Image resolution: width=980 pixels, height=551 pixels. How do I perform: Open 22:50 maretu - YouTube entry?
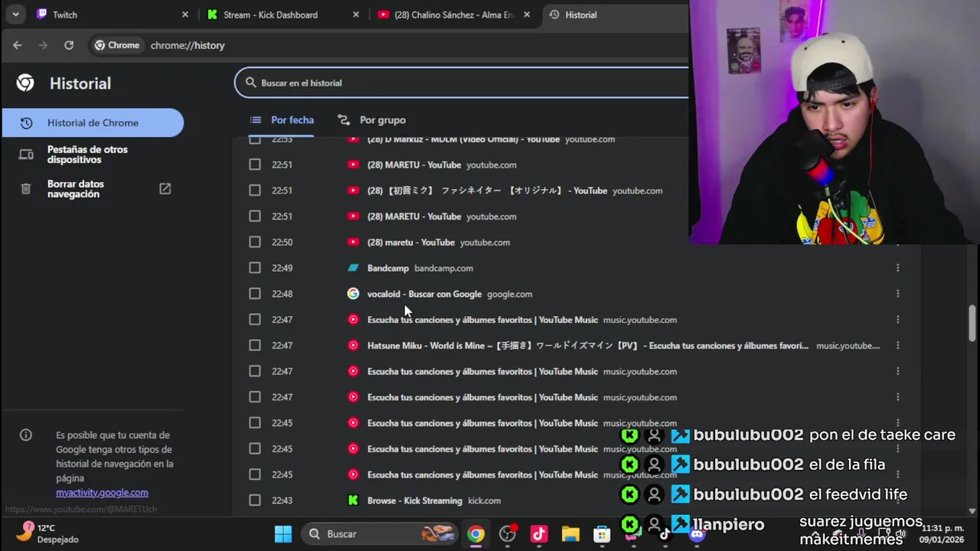click(411, 243)
